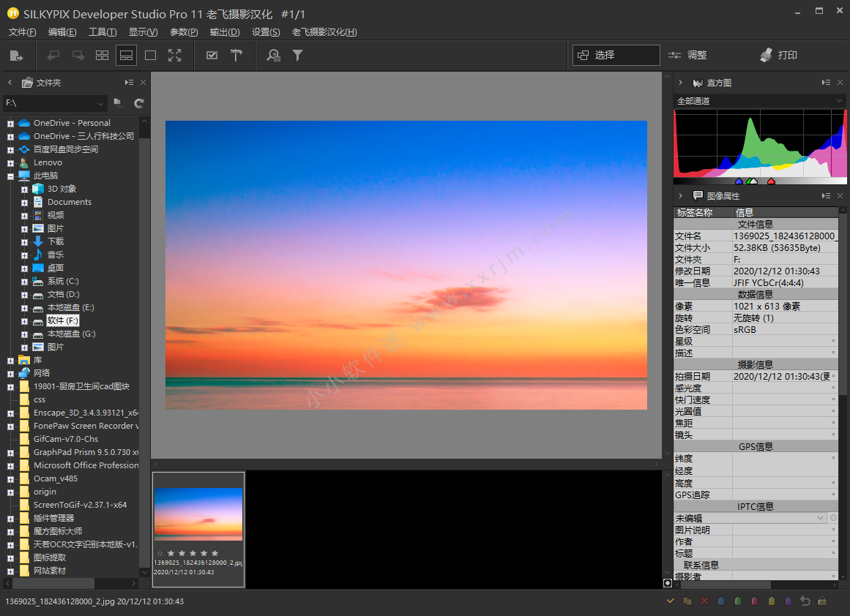Toggle the yellow check mark in status bar
The image size is (850, 616).
pos(670,601)
